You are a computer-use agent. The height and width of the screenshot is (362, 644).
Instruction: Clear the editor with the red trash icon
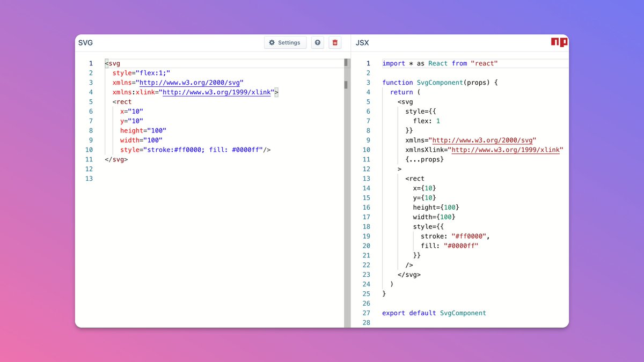(x=335, y=42)
